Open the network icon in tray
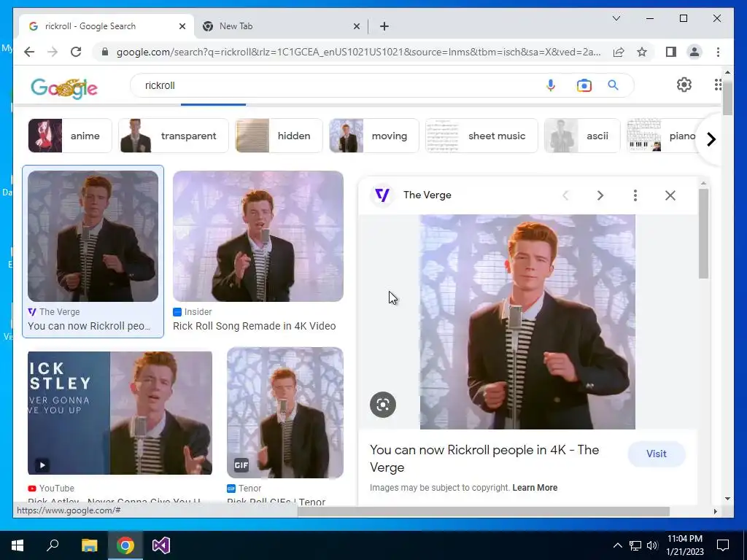Viewport: 747px width, 560px height. pyautogui.click(x=635, y=545)
